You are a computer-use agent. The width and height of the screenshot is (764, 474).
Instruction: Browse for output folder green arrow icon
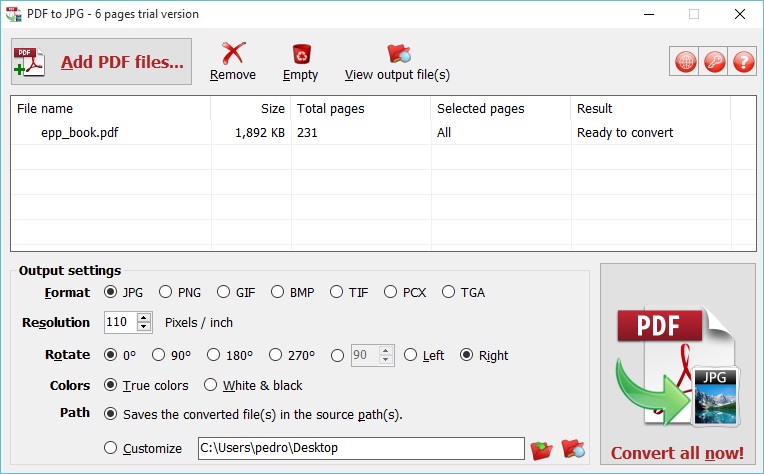(x=541, y=450)
